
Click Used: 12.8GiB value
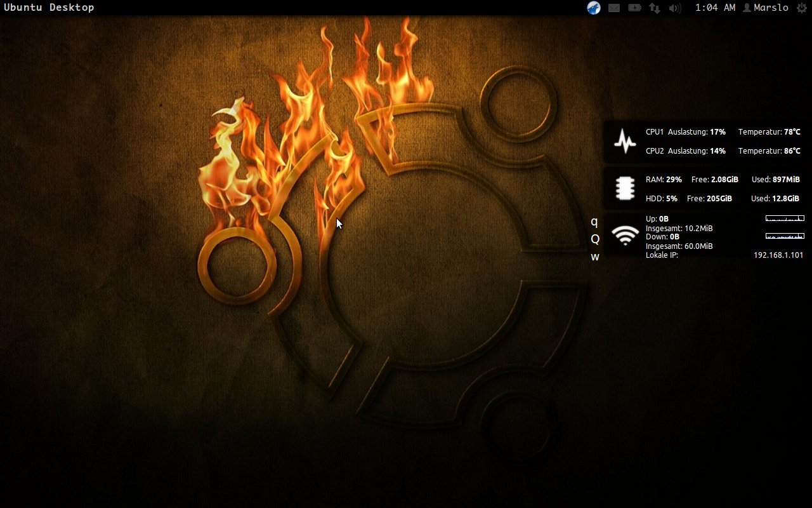[x=775, y=199]
